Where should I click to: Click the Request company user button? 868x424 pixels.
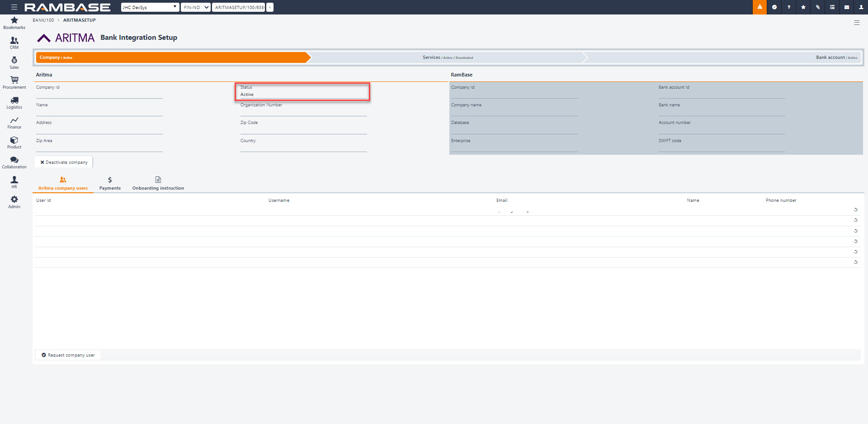(x=68, y=355)
